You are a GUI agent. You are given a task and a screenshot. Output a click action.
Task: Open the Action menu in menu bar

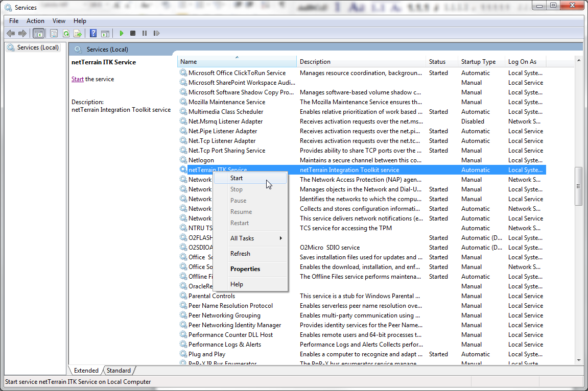pyautogui.click(x=35, y=21)
